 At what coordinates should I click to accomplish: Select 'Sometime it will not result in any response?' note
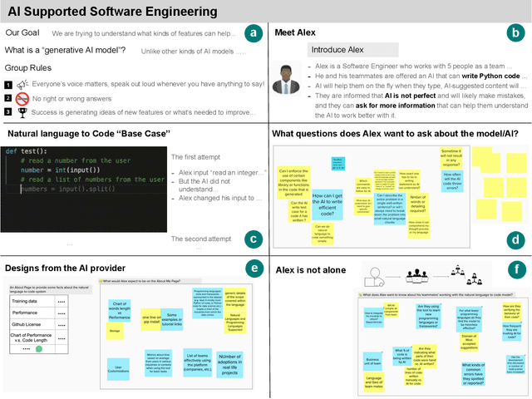(451, 158)
